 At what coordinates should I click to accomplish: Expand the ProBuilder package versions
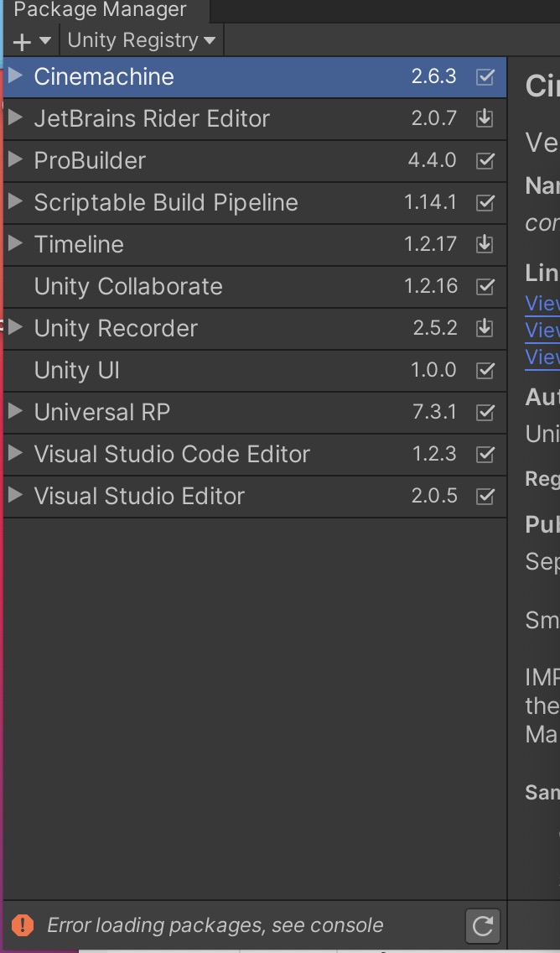pos(16,159)
